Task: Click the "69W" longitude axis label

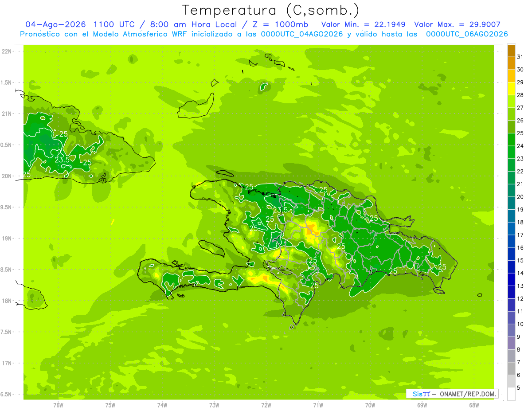Action: click(422, 405)
